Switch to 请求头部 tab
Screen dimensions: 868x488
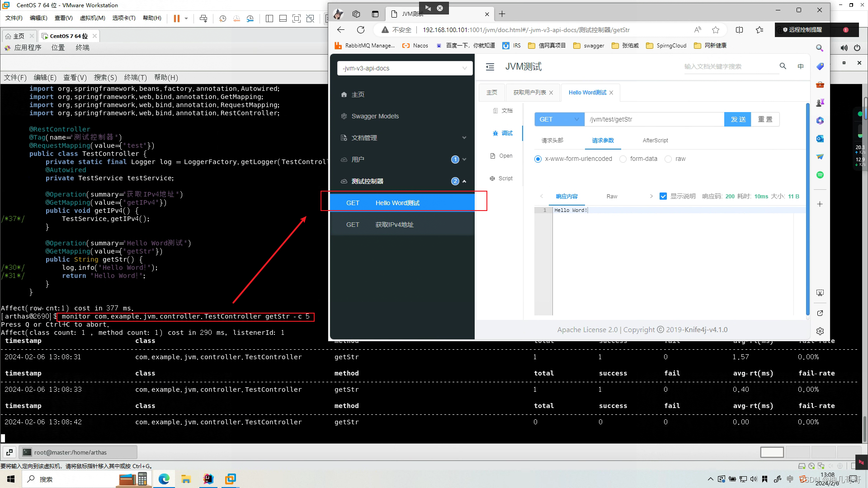coord(552,141)
